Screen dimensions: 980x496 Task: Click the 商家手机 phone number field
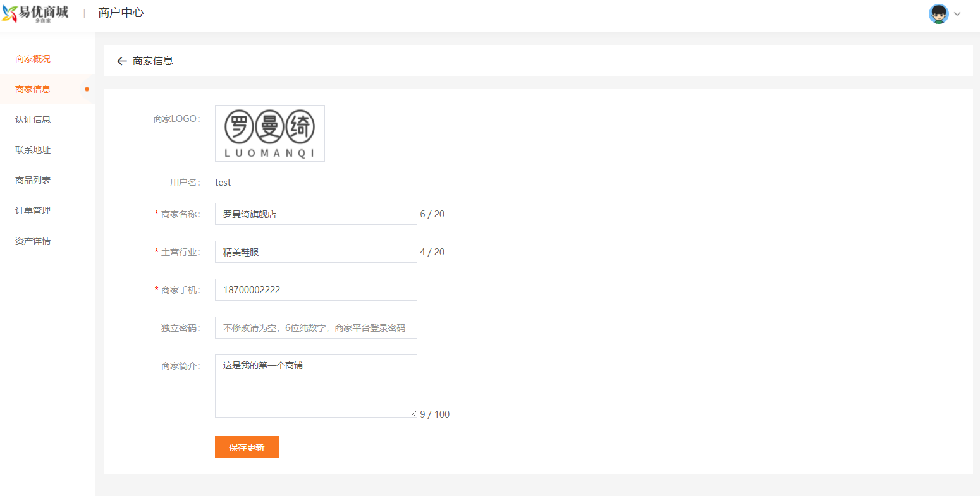(315, 290)
